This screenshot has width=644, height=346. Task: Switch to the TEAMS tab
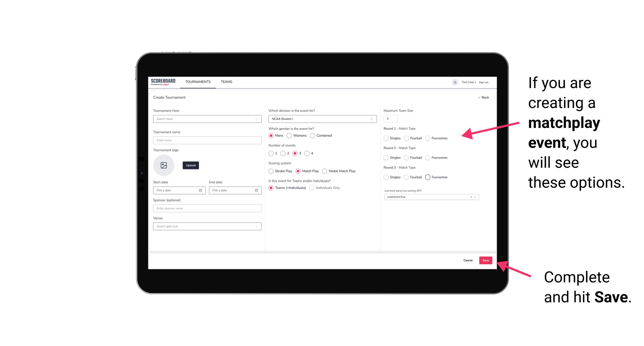coord(226,82)
